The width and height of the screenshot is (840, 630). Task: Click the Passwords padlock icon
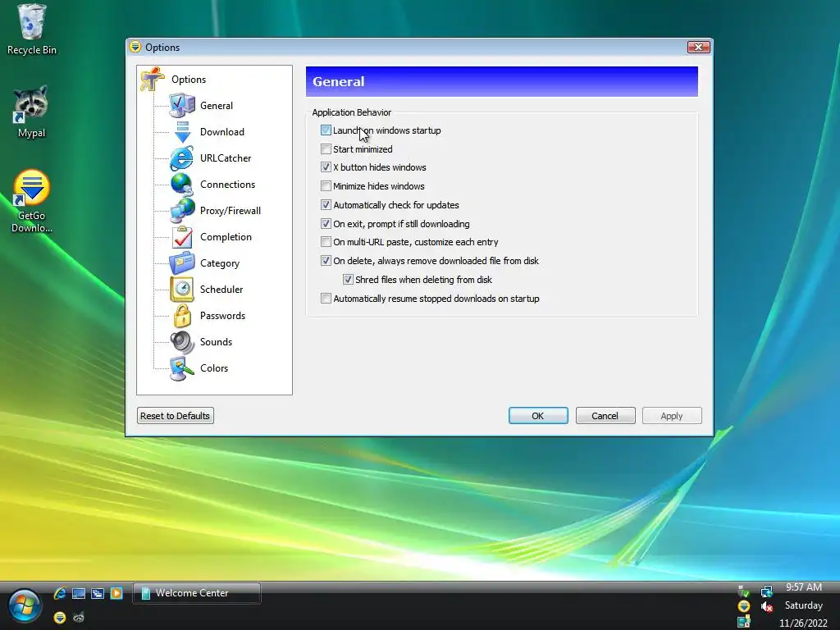(x=182, y=316)
